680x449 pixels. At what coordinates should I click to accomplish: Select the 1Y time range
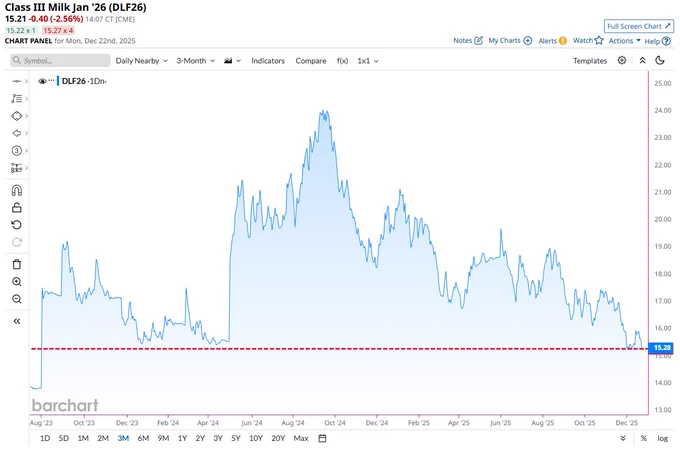pyautogui.click(x=183, y=438)
